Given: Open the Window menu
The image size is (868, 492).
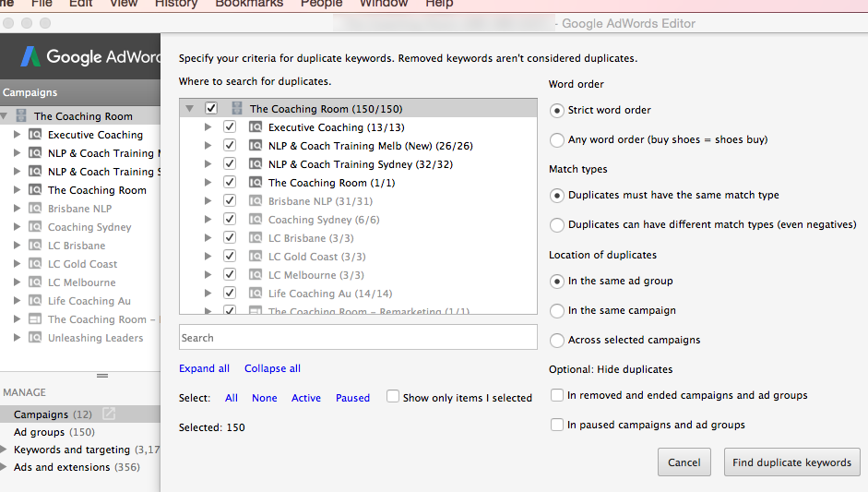Looking at the screenshot, I should 384,4.
